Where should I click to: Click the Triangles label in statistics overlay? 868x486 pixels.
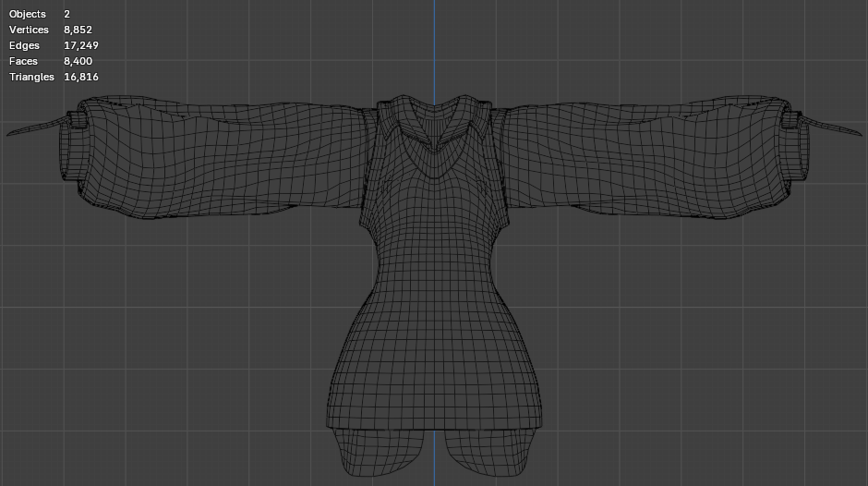pyautogui.click(x=31, y=77)
